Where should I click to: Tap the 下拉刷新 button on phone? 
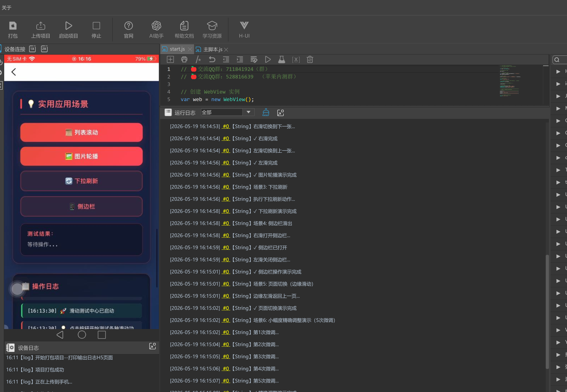[x=81, y=181]
